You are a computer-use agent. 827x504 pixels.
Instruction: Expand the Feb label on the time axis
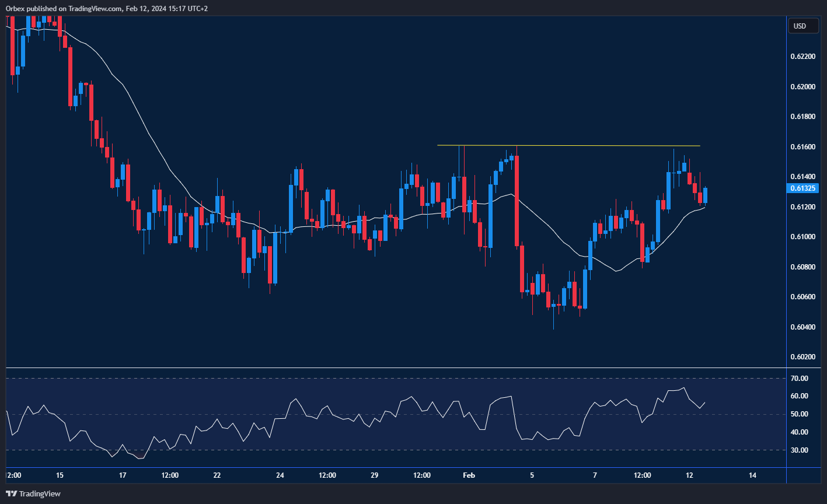pyautogui.click(x=469, y=475)
